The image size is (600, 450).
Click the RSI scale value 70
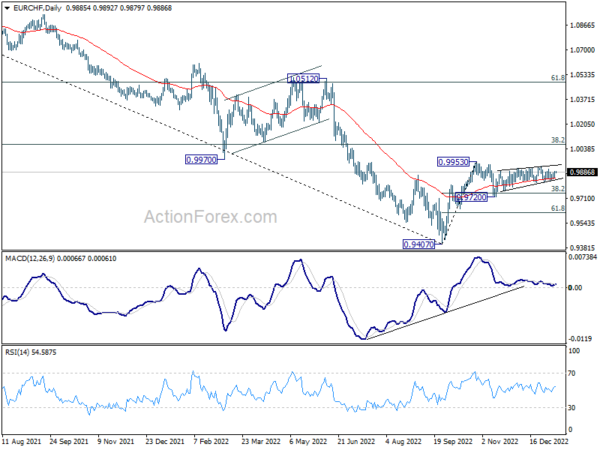pyautogui.click(x=572, y=373)
